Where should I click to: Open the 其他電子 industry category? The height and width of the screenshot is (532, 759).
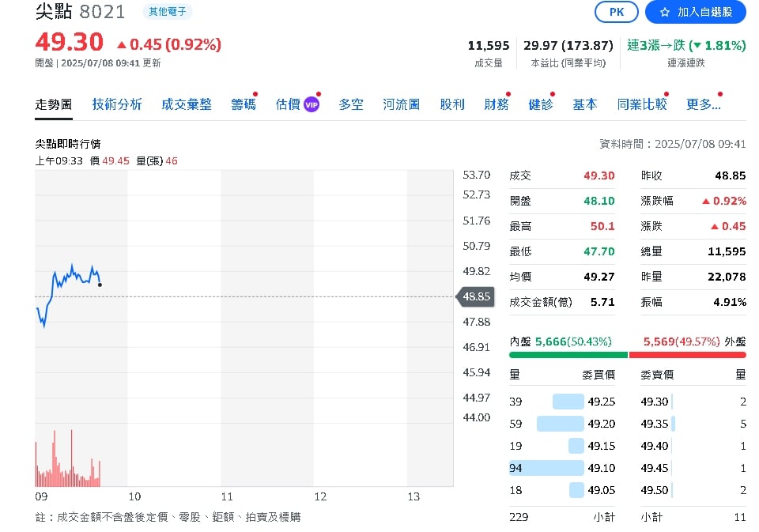click(167, 12)
